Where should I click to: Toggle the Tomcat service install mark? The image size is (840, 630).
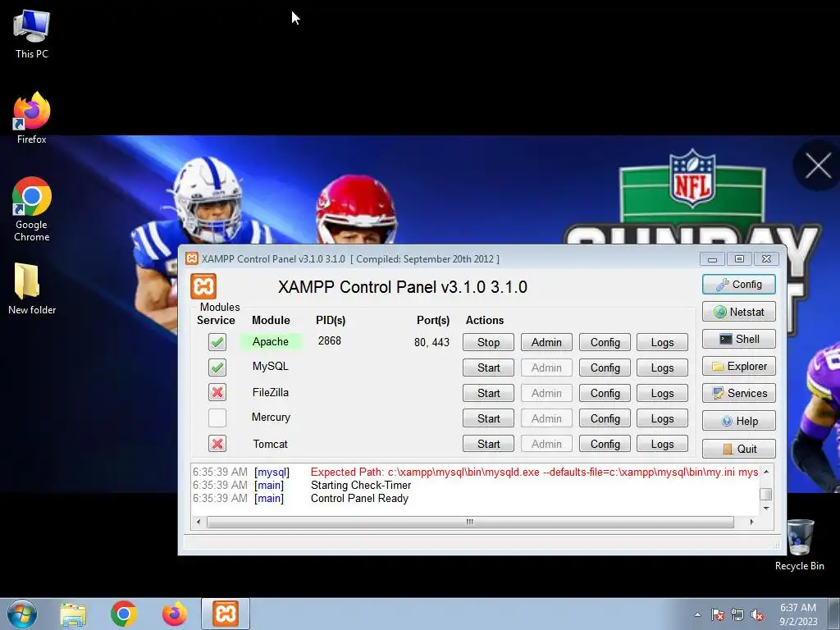coord(217,444)
